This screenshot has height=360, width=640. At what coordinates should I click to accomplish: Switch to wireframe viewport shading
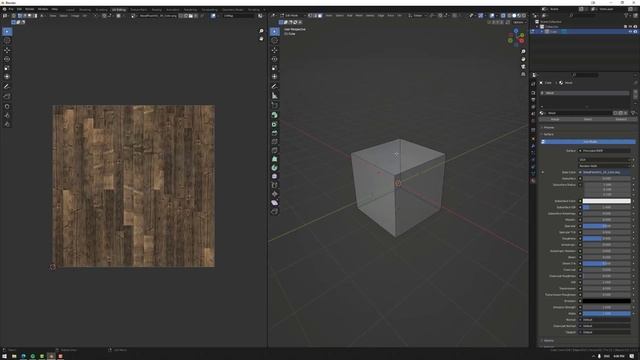coord(509,16)
